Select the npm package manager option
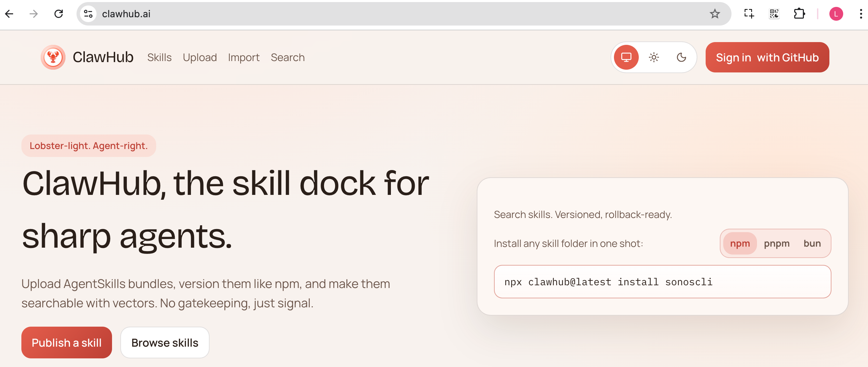 pyautogui.click(x=739, y=243)
